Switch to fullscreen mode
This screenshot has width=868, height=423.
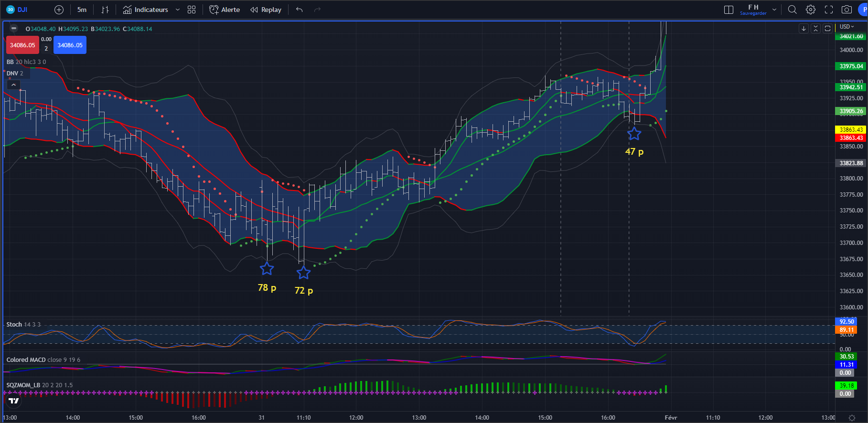point(829,10)
